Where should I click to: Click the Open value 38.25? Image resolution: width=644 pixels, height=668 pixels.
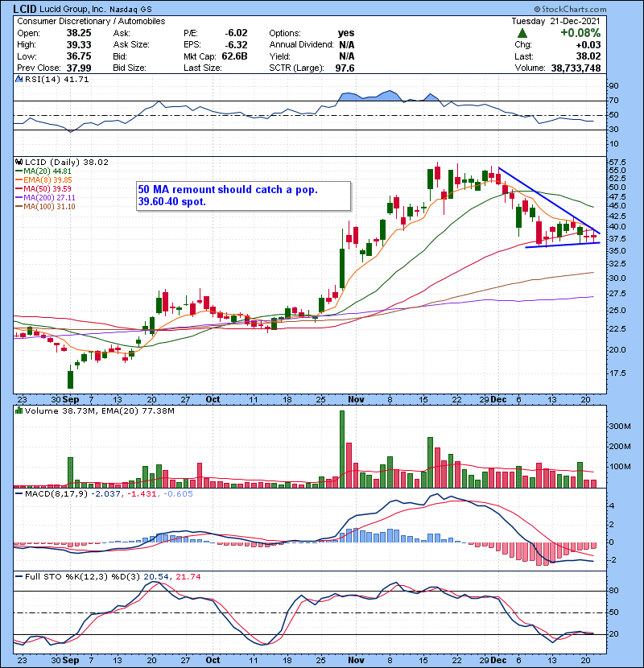pyautogui.click(x=78, y=33)
